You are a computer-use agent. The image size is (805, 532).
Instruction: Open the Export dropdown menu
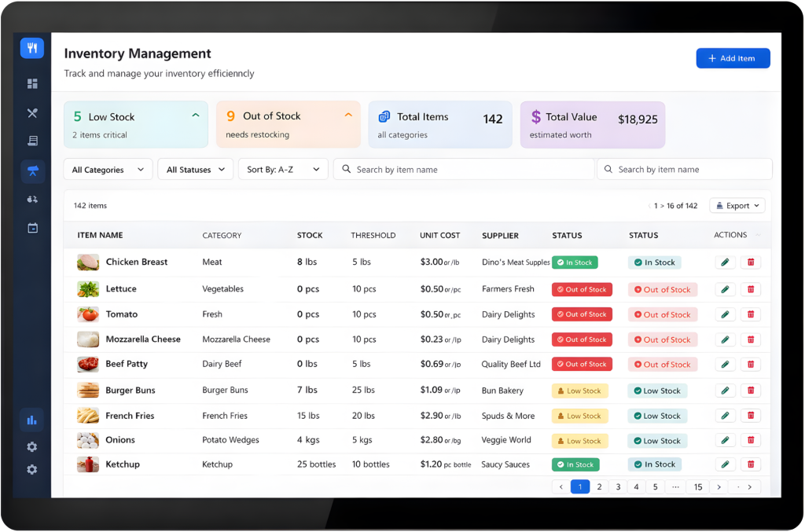(737, 206)
